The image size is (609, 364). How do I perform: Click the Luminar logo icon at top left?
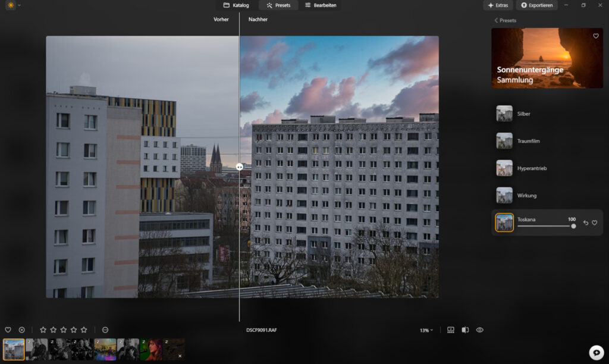[11, 5]
